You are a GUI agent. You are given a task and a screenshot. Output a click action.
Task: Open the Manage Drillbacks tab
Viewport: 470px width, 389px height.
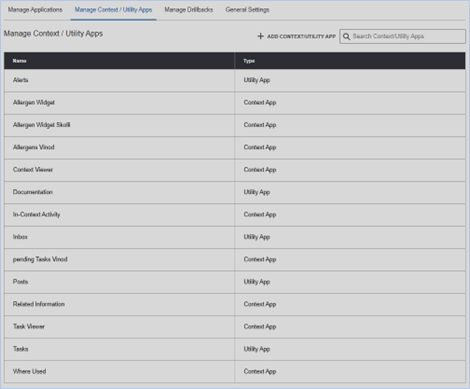[189, 10]
